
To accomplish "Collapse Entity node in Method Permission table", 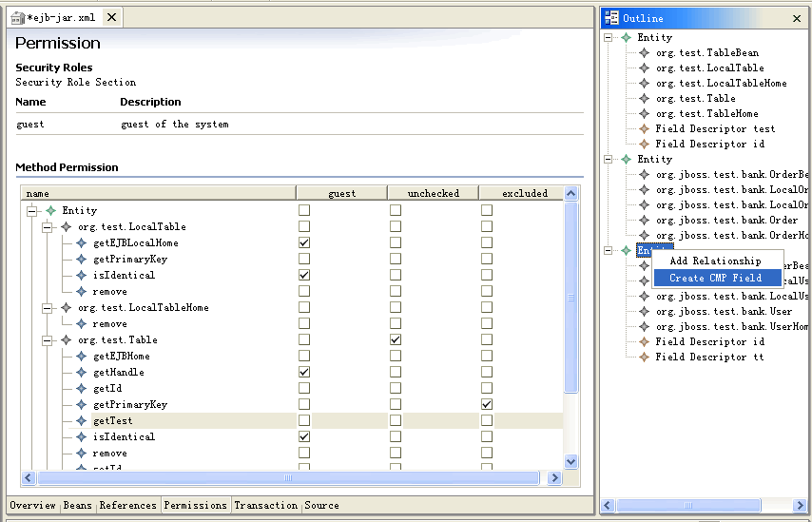I will tap(32, 210).
